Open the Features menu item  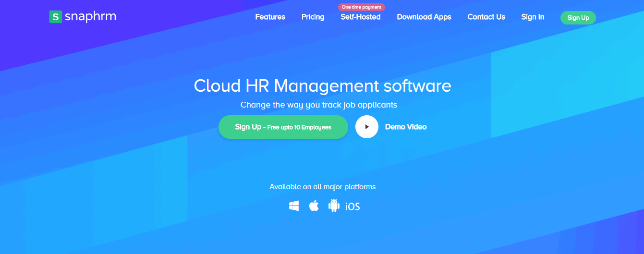pos(270,17)
